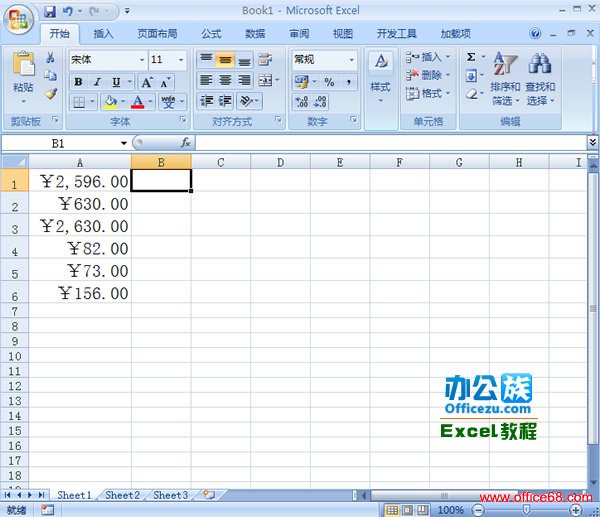This screenshot has height=517, width=600.
Task: Insert function with fx button
Action: click(186, 143)
